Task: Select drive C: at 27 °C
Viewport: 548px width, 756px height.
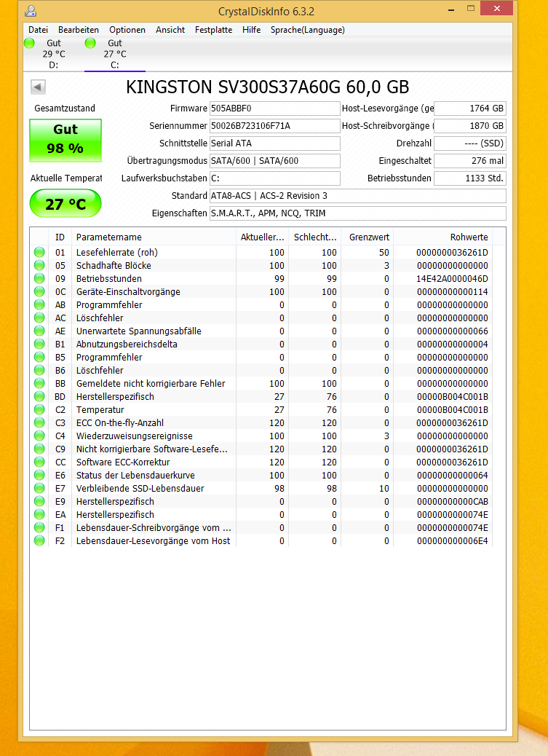Action: click(x=115, y=54)
